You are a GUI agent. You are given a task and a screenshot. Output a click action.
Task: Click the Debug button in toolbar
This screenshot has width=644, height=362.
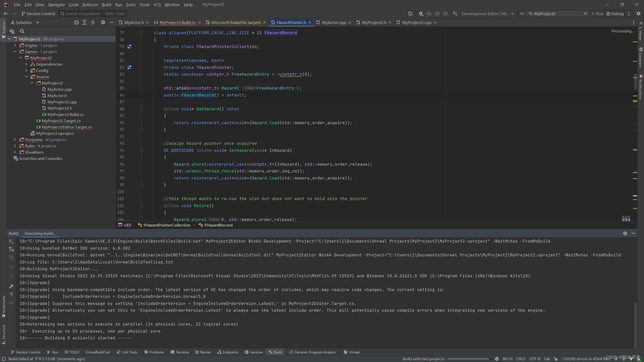click(x=615, y=14)
